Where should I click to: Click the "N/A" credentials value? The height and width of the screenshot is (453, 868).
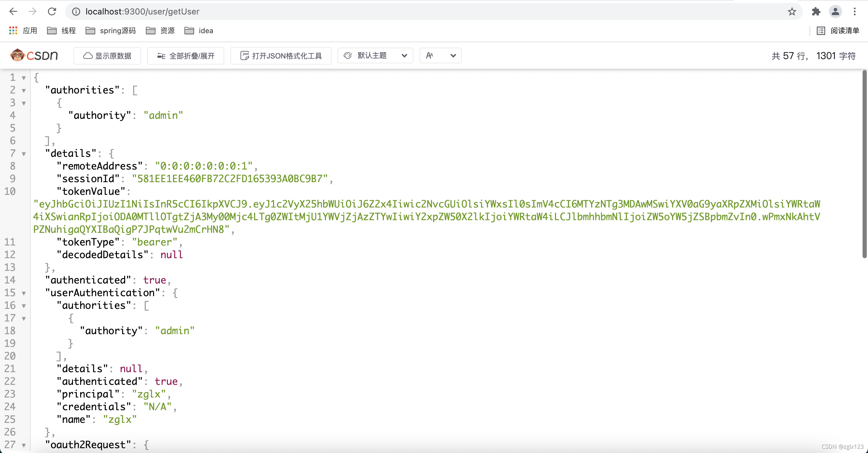[x=157, y=407]
